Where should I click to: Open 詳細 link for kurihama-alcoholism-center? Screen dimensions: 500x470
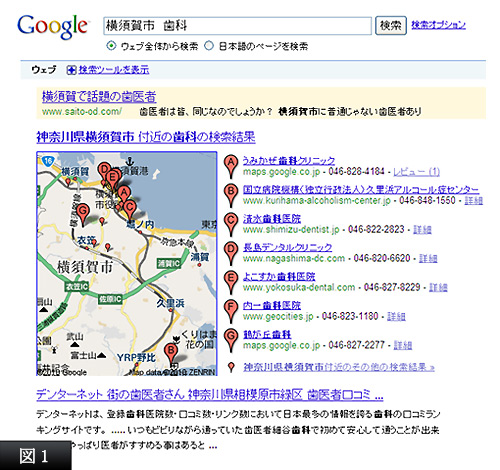[474, 201]
